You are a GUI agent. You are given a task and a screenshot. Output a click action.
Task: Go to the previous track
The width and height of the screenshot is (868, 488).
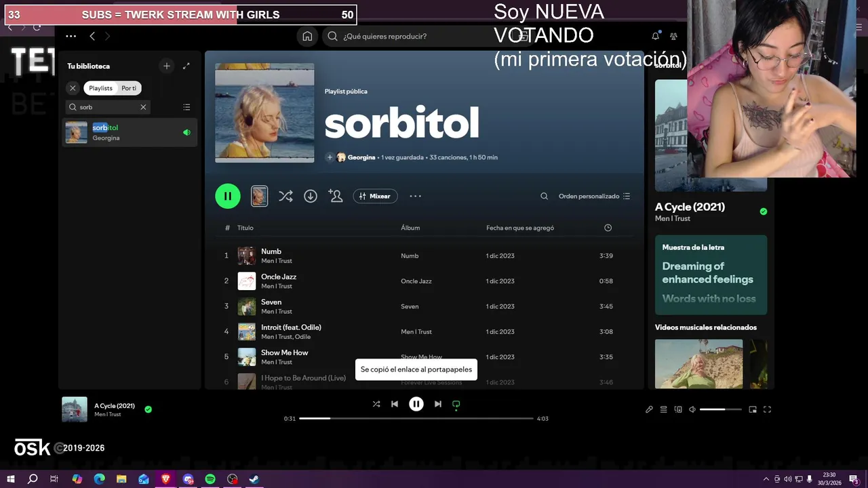395,404
